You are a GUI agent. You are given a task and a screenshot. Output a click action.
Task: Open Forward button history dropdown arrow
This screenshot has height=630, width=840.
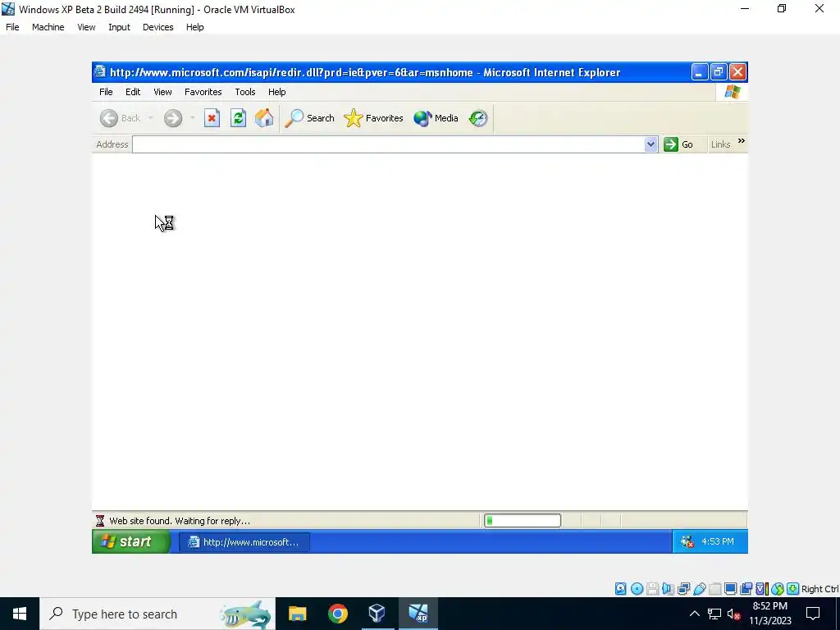pyautogui.click(x=192, y=118)
